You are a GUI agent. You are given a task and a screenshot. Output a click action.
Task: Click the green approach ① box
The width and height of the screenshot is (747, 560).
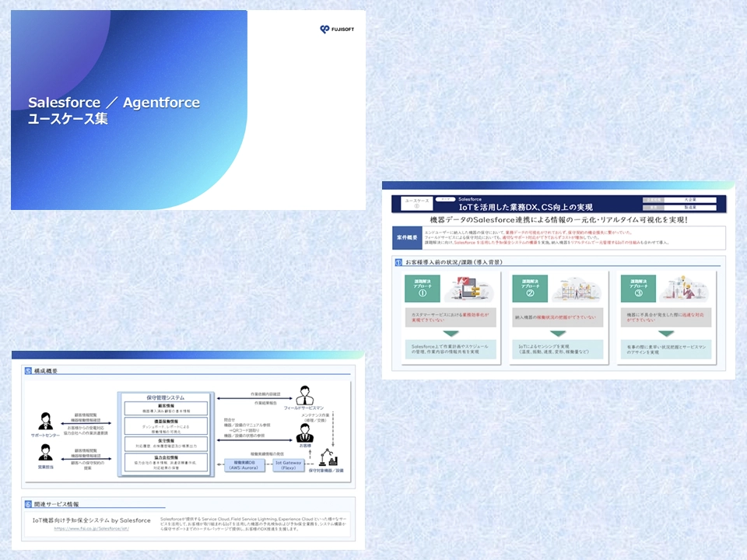(423, 289)
